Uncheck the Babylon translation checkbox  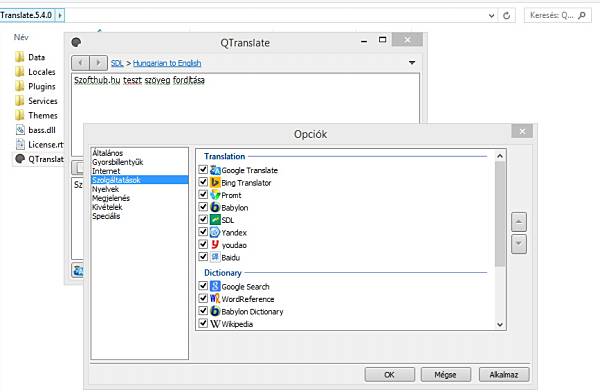(203, 207)
